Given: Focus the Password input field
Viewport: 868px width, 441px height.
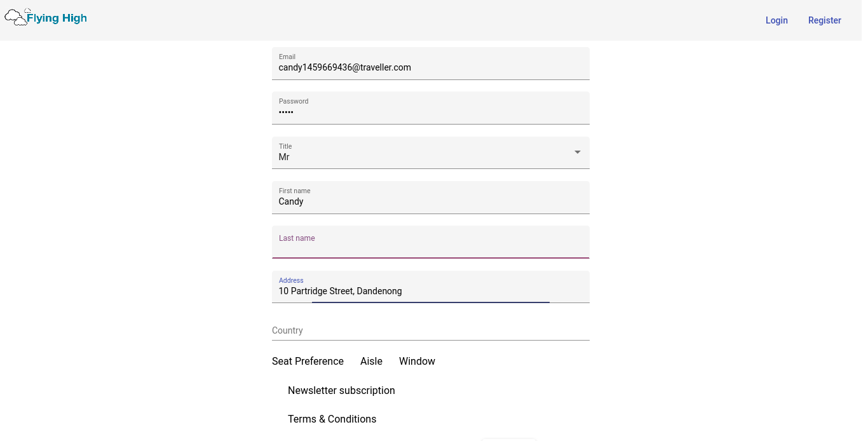Looking at the screenshot, I should tap(431, 108).
